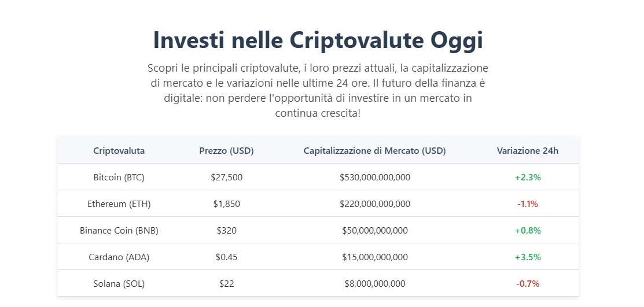Viewport: 644px width, 307px height.
Task: Click Ethereum's -1.1% change value
Action: coord(527,204)
